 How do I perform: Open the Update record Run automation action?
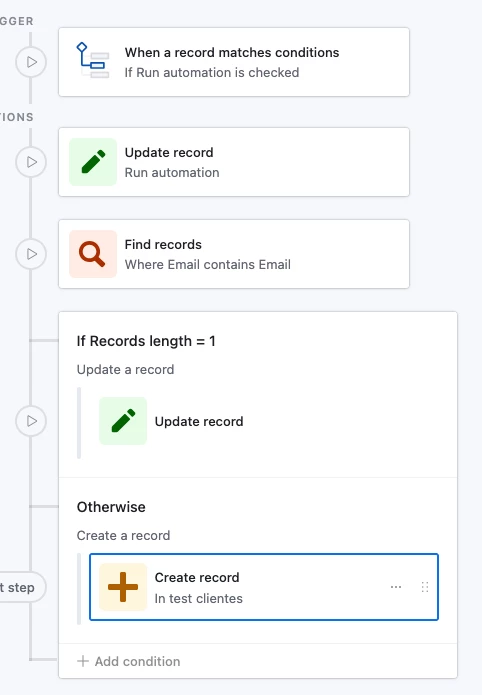[234, 162]
